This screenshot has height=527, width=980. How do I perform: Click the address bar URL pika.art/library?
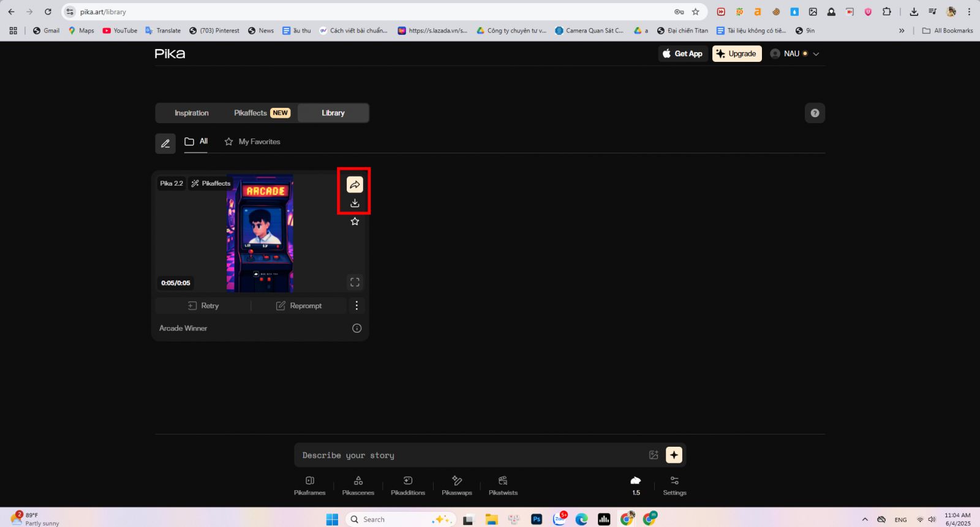[103, 12]
